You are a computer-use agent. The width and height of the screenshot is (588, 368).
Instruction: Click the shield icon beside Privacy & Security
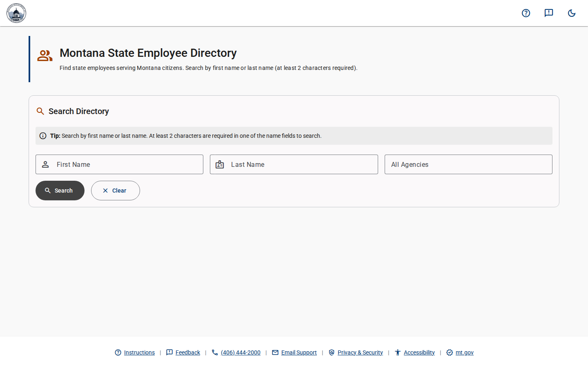click(332, 352)
